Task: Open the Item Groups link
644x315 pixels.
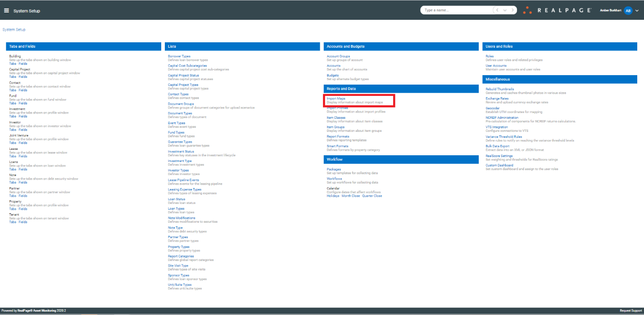Action: click(x=336, y=127)
